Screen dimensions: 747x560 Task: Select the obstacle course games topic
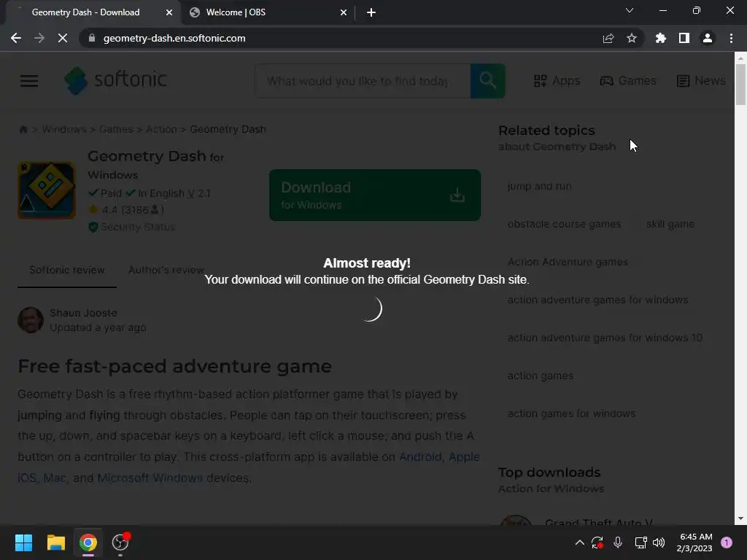point(565,224)
